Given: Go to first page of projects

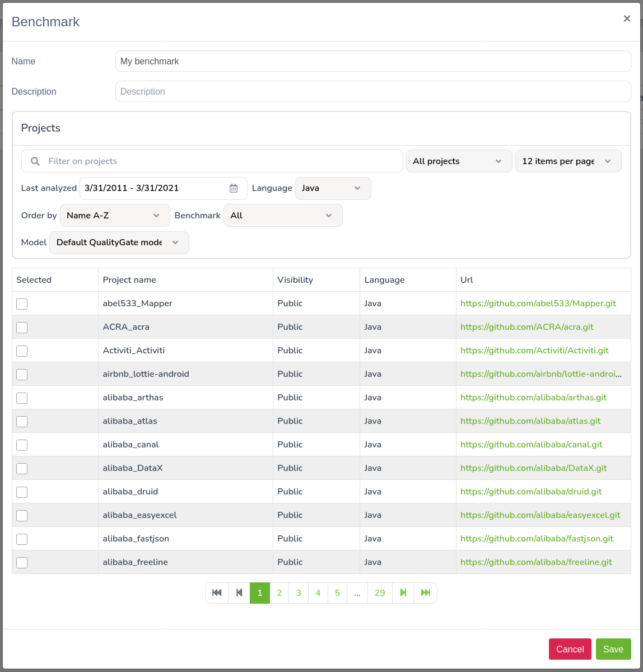Looking at the screenshot, I should 217,593.
